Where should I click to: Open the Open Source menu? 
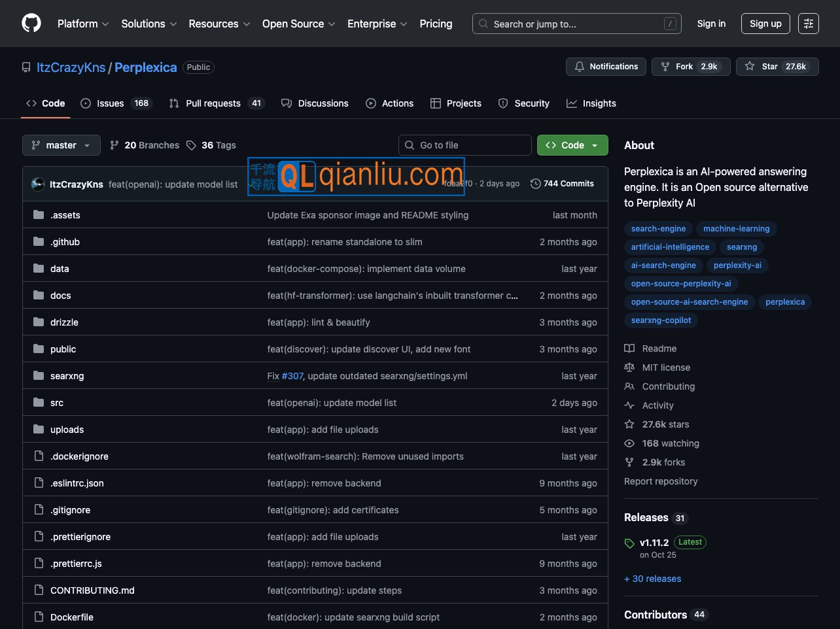(298, 24)
